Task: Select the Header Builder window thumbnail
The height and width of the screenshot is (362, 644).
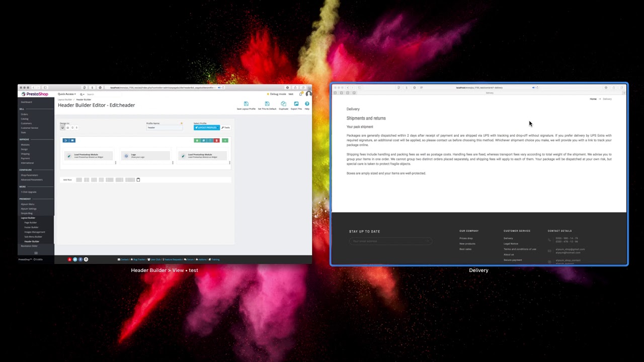Action: click(165, 174)
